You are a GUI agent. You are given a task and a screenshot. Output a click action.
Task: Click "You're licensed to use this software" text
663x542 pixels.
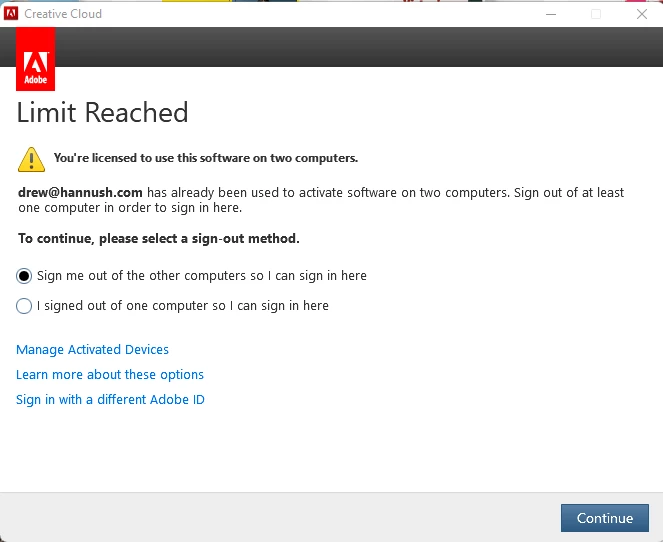point(206,158)
